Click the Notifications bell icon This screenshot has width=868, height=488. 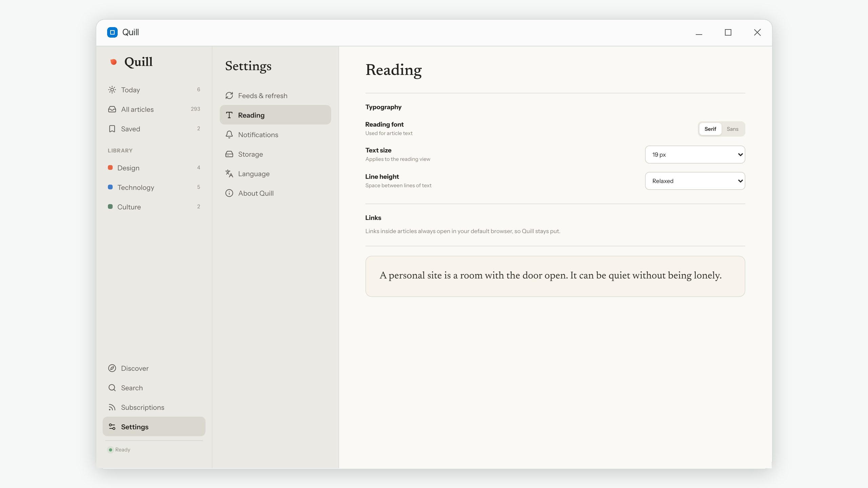pyautogui.click(x=229, y=135)
